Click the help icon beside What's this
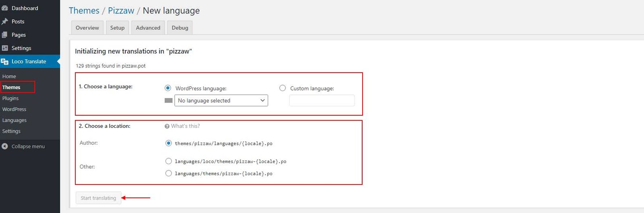The height and width of the screenshot is (213, 644). (x=167, y=126)
